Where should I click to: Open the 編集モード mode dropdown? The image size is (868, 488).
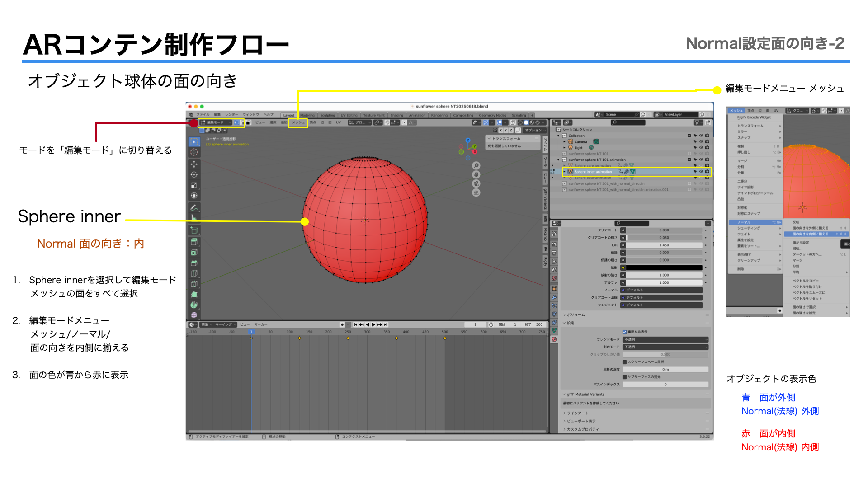216,122
